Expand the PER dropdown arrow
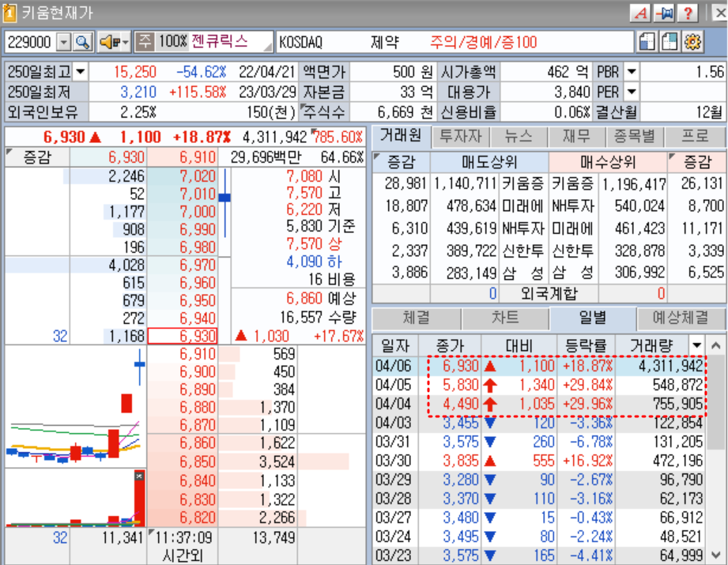The width and height of the screenshot is (728, 565). [x=632, y=92]
